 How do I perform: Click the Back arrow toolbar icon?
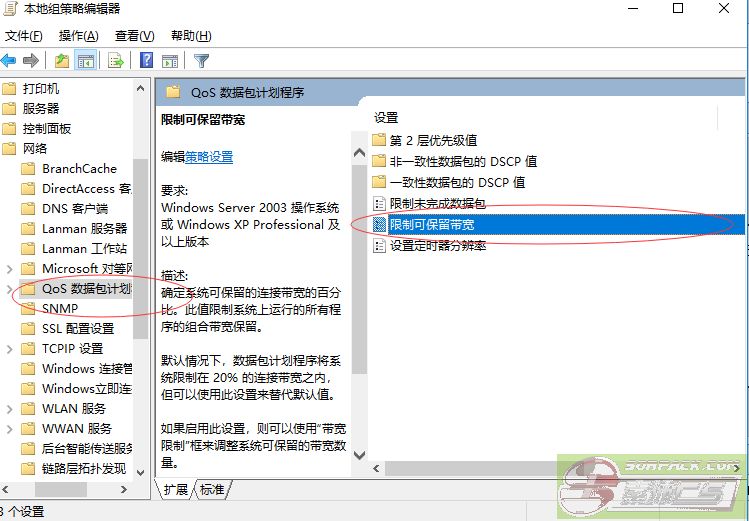click(10, 61)
